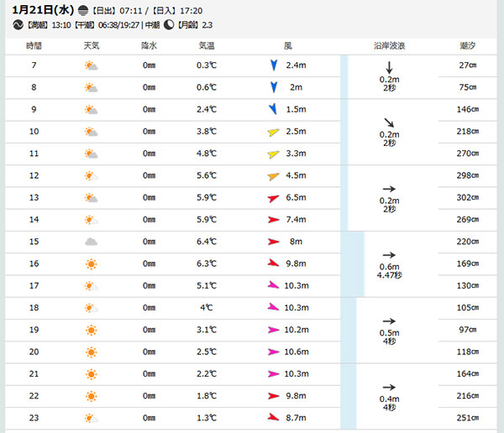Image resolution: width=504 pixels, height=433 pixels.
Task: Click the 潮汐 column header
Action: [x=469, y=44]
